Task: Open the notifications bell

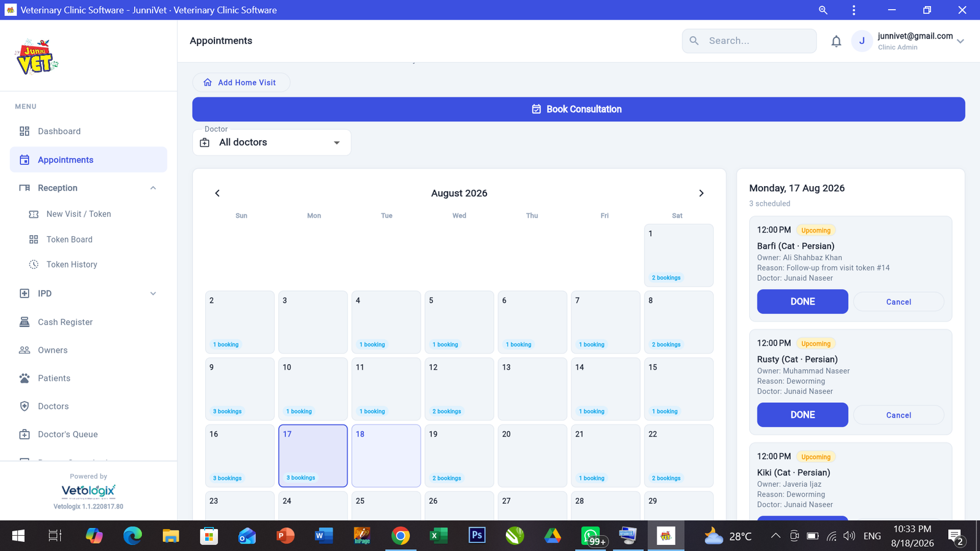Action: (x=836, y=41)
